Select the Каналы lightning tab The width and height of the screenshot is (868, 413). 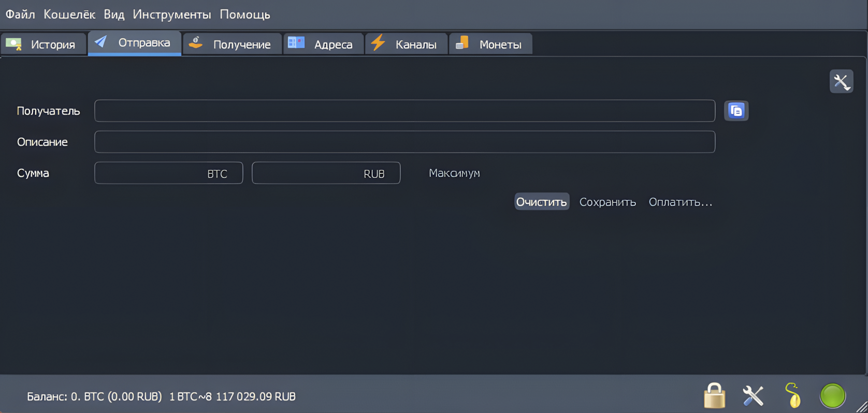pyautogui.click(x=406, y=45)
